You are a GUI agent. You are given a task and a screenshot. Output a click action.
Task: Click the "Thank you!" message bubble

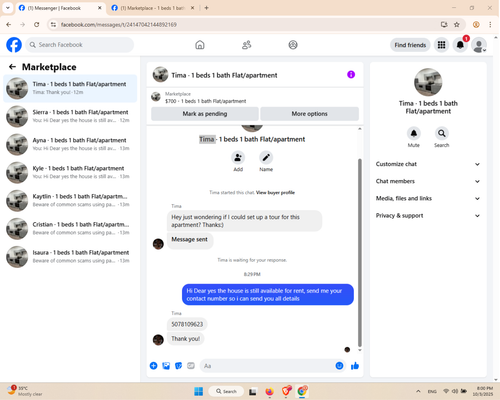[185, 339]
